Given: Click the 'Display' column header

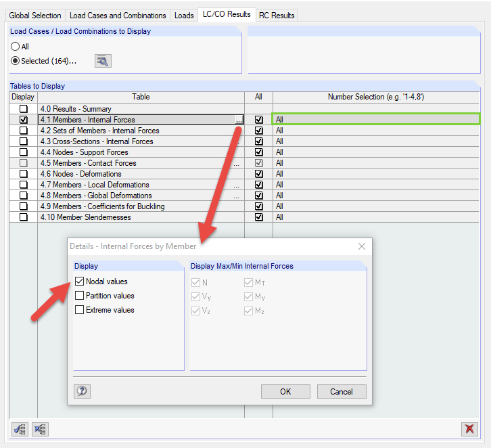Looking at the screenshot, I should [23, 97].
